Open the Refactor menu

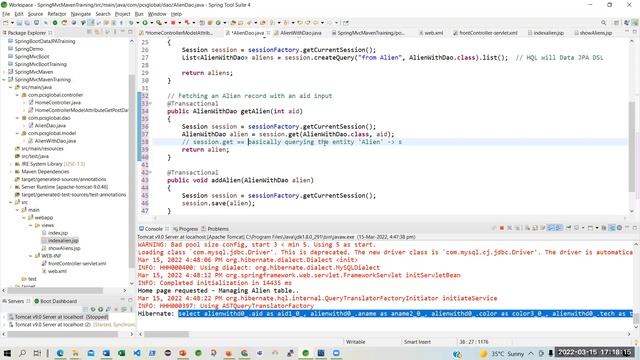point(56,14)
